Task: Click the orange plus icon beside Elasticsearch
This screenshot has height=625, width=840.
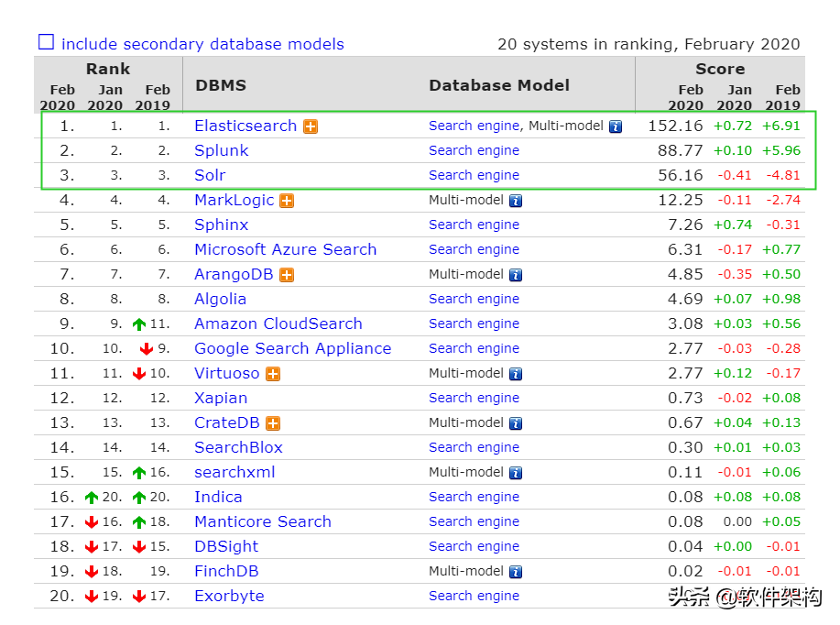Action: [311, 126]
